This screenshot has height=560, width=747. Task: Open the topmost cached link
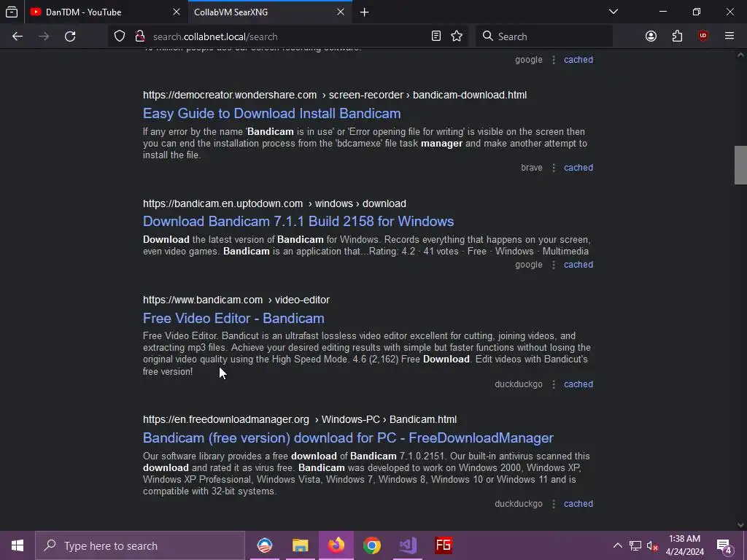pos(578,60)
